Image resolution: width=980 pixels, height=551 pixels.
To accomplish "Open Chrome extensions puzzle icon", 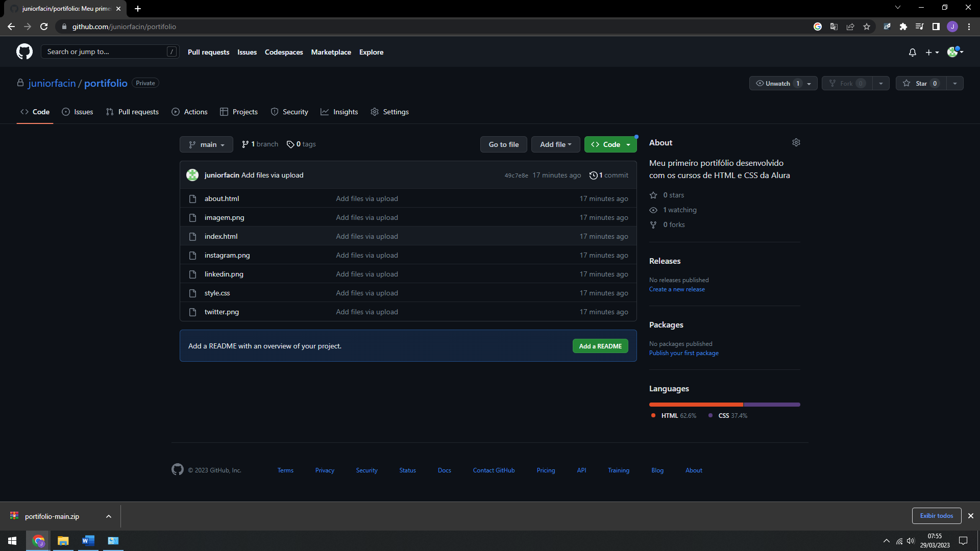I will tap(903, 27).
